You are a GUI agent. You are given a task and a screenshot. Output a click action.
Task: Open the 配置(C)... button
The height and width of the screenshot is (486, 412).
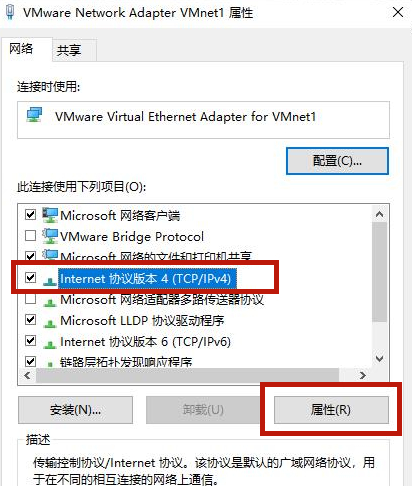337,161
